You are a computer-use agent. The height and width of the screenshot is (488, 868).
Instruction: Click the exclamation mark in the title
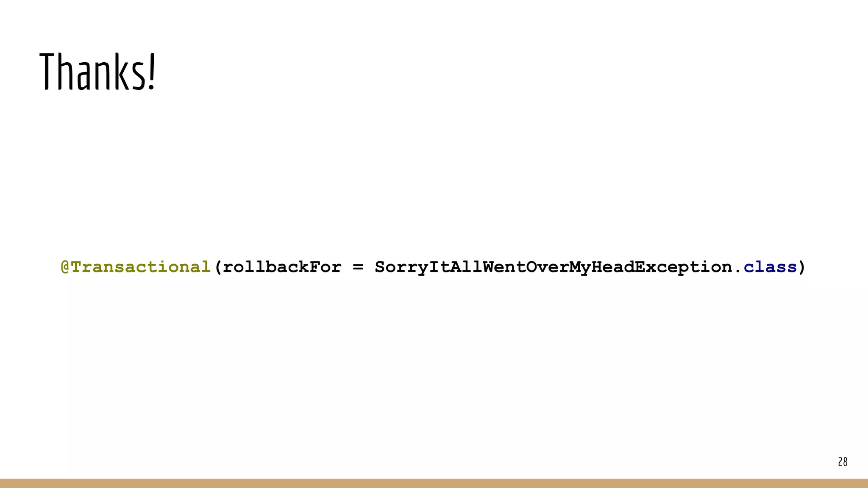click(x=152, y=72)
